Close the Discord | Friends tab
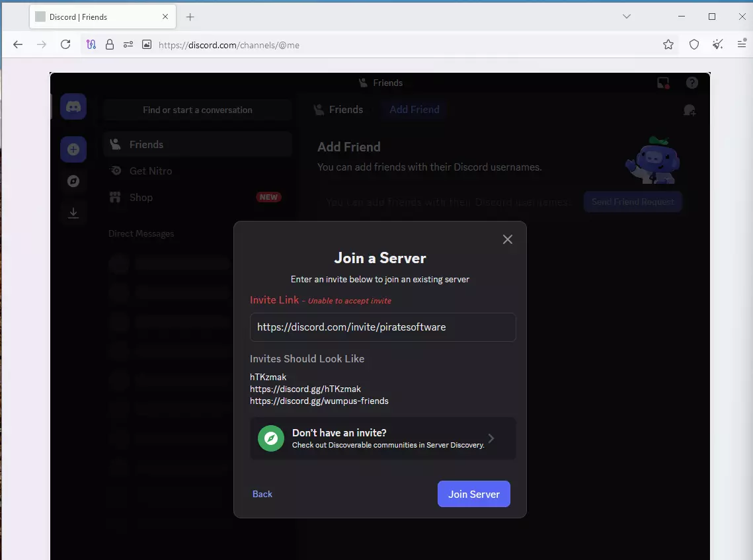 coord(165,17)
